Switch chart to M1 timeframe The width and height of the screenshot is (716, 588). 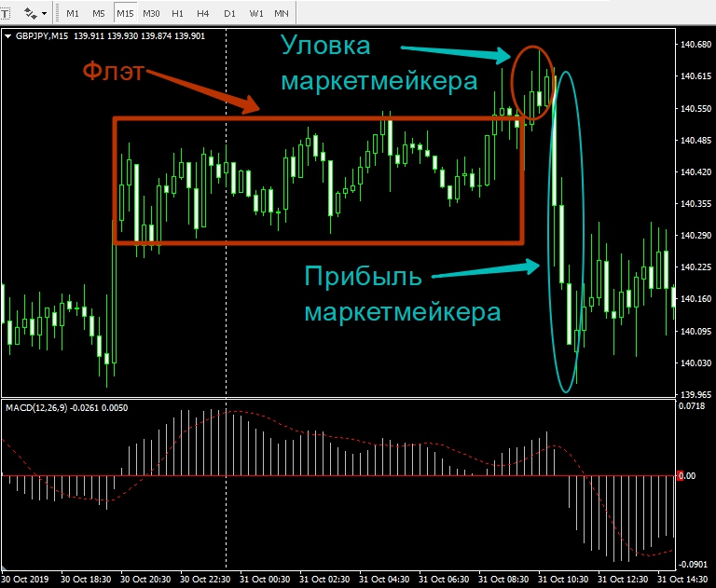(73, 13)
